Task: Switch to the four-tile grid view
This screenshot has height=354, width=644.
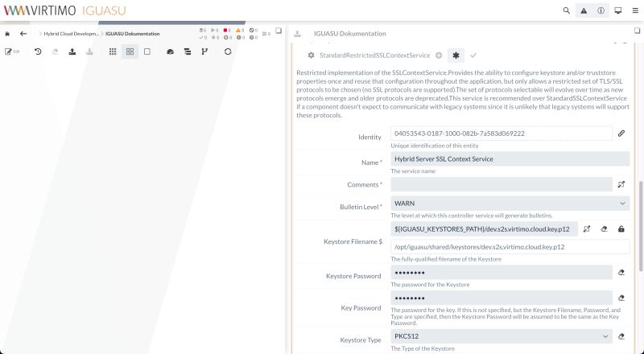Action: (130, 51)
